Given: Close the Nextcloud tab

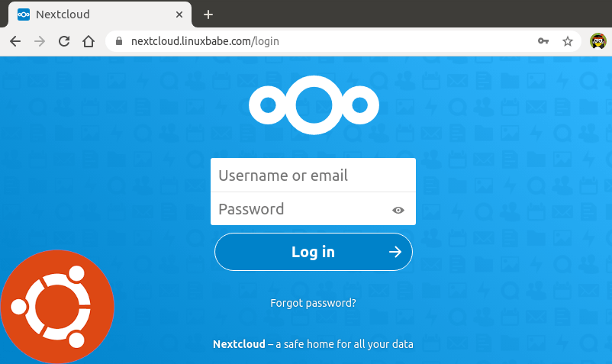Looking at the screenshot, I should (179, 14).
